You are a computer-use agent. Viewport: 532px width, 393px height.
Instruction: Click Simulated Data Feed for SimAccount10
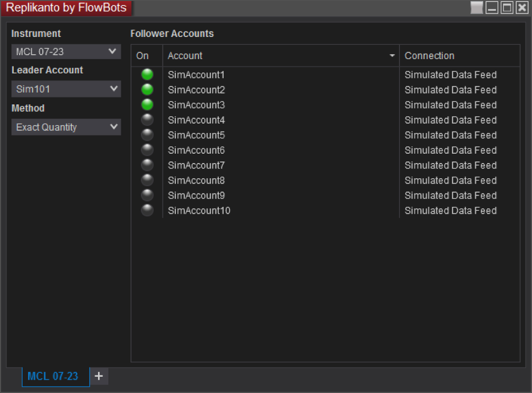[x=451, y=211]
